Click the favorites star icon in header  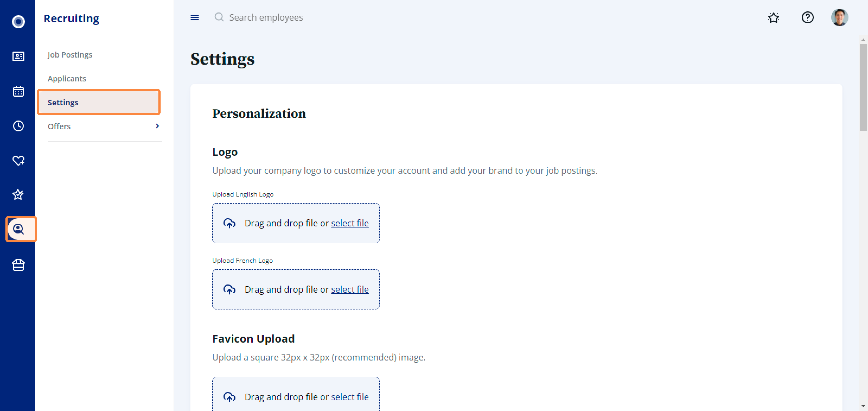coord(773,18)
